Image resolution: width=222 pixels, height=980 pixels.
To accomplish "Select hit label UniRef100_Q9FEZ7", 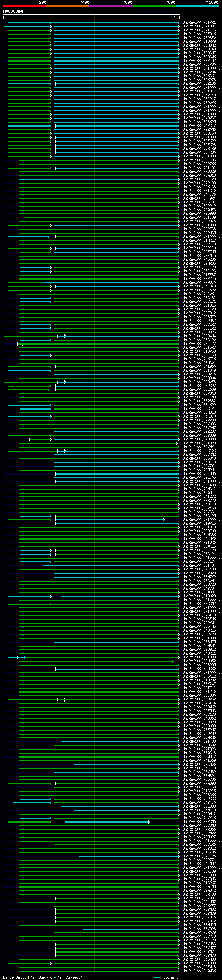I will (x=199, y=344).
